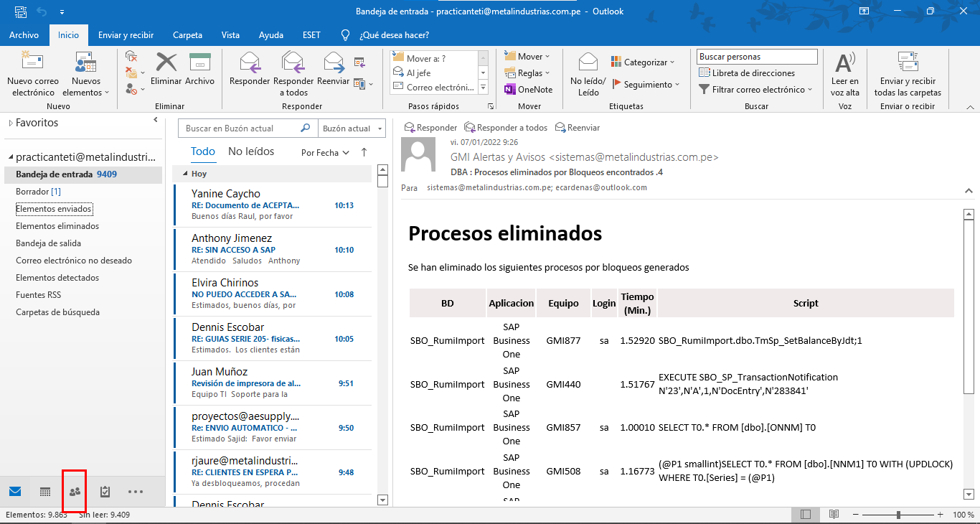Click Responder a todos in reading pane
980x524 pixels.
coord(506,128)
